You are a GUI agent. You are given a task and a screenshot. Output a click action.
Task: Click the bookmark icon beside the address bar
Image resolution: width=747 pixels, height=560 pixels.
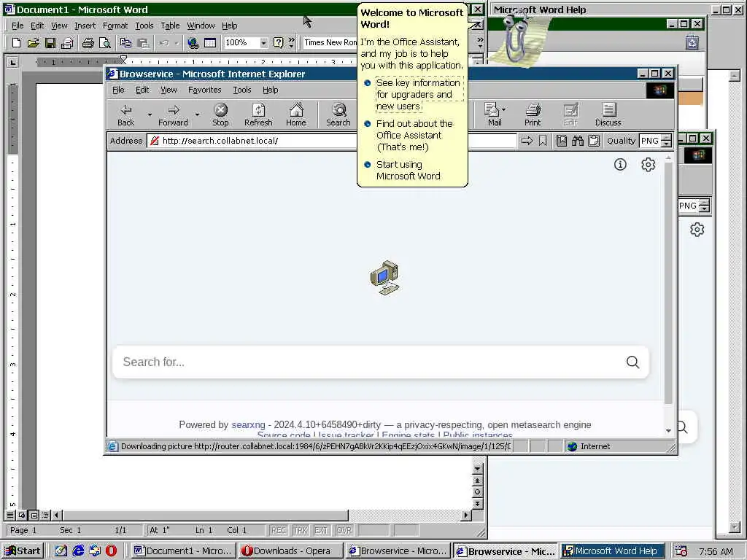tap(543, 141)
